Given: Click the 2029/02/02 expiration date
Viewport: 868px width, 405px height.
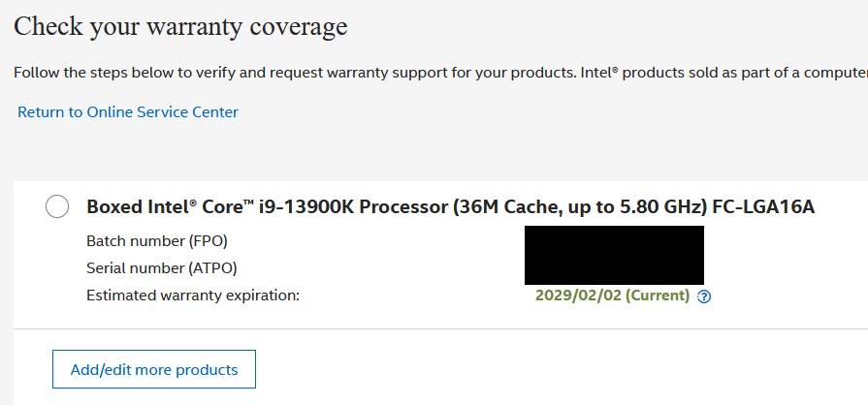Looking at the screenshot, I should pyautogui.click(x=570, y=296).
